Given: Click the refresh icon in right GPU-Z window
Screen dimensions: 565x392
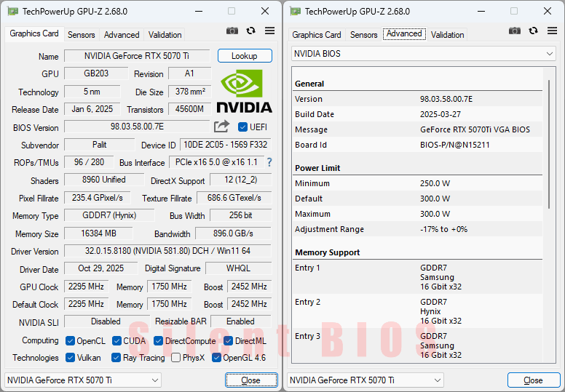Looking at the screenshot, I should pos(533,31).
